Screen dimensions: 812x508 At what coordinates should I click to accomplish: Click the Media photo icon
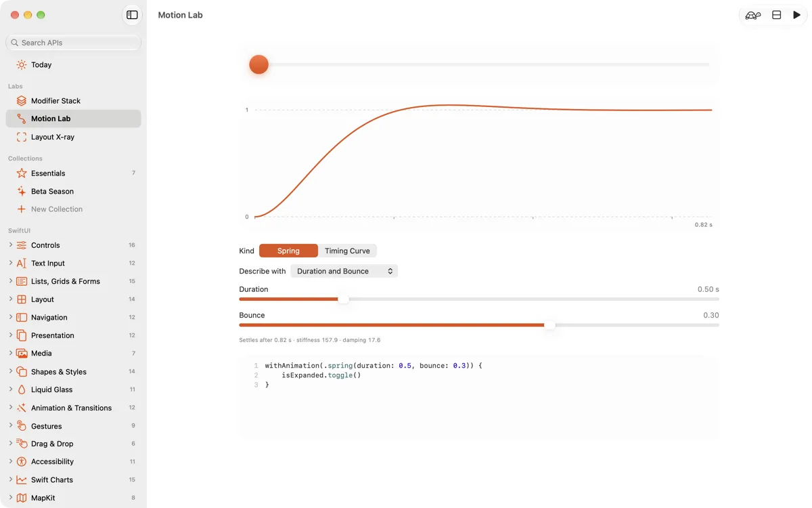[22, 354]
